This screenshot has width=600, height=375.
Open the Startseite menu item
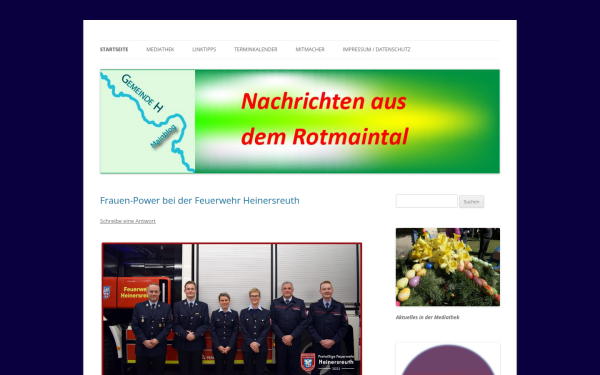click(114, 49)
